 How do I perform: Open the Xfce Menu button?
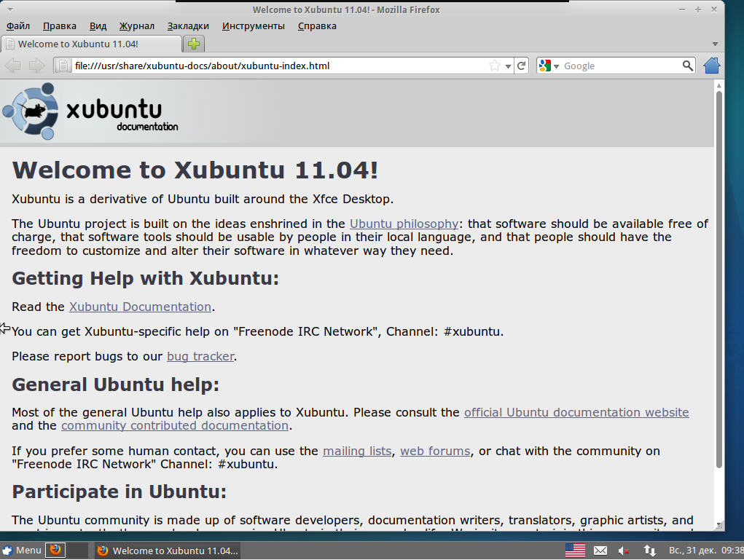22,550
